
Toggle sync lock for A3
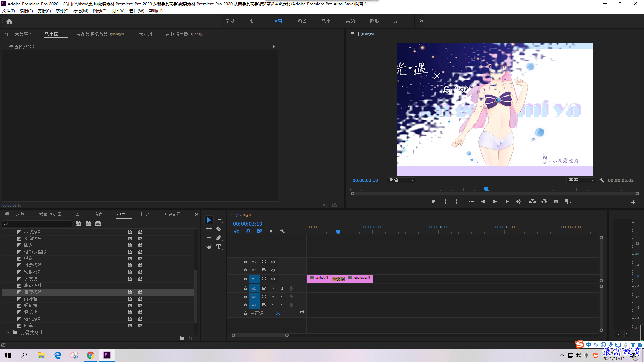pyautogui.click(x=264, y=305)
